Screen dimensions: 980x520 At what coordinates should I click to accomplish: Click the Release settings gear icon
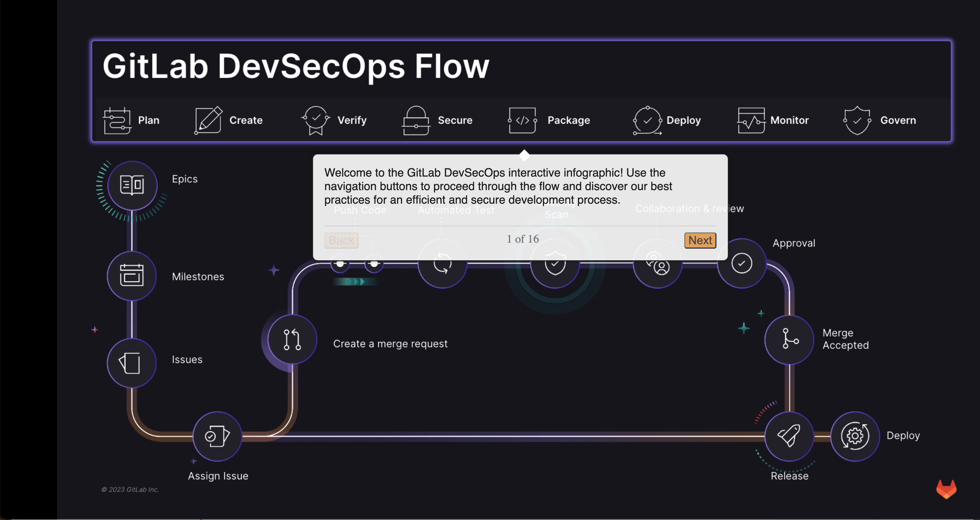pyautogui.click(x=855, y=435)
